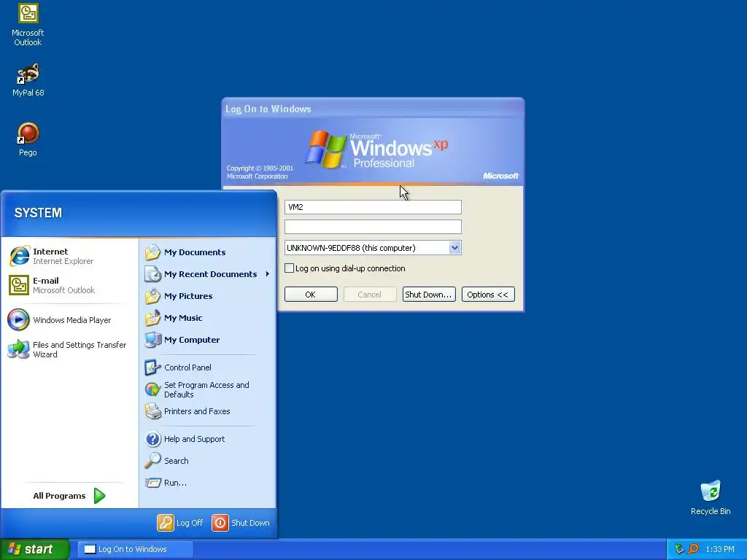Toggle Log on using dial-up connection checkbox
This screenshot has height=560, width=747.
[x=289, y=268]
